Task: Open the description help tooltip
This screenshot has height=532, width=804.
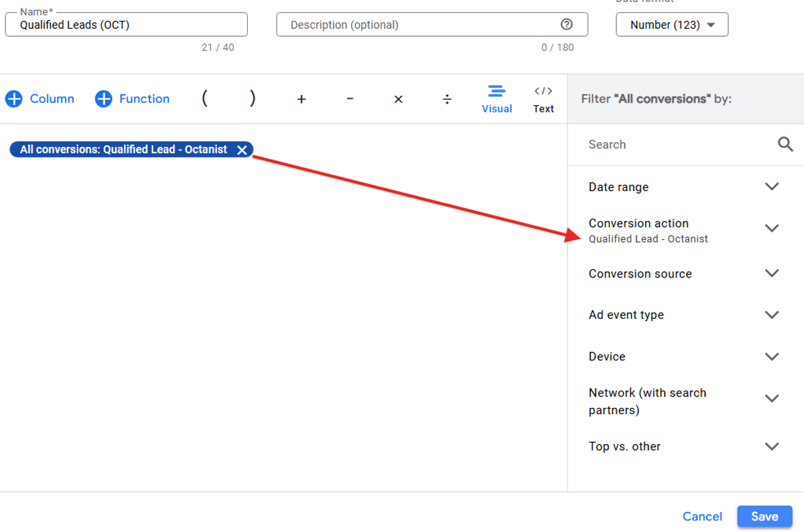Action: (567, 24)
